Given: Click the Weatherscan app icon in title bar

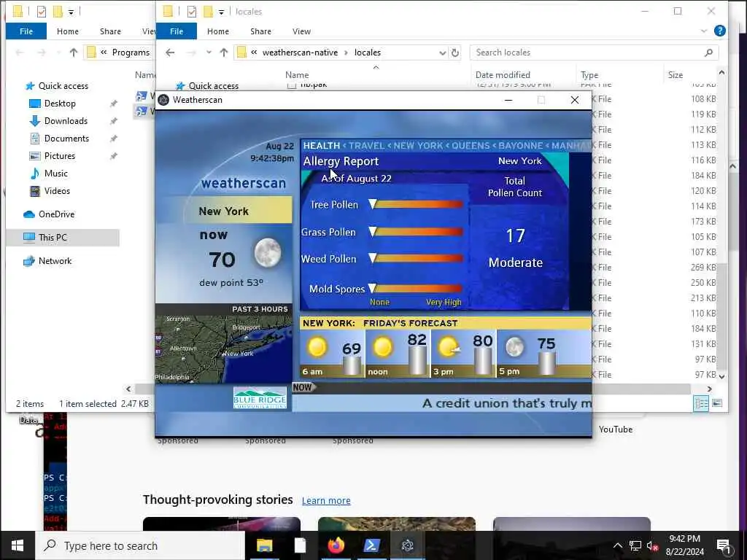Looking at the screenshot, I should [x=163, y=100].
